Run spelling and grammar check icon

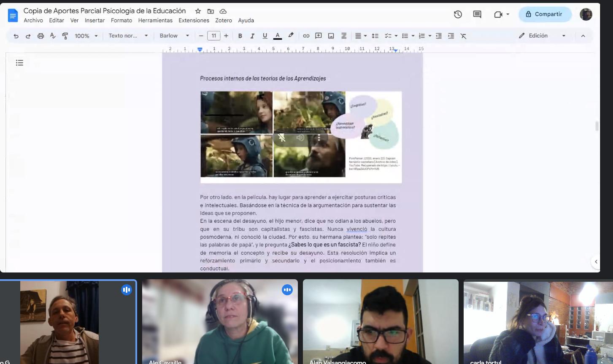[53, 36]
